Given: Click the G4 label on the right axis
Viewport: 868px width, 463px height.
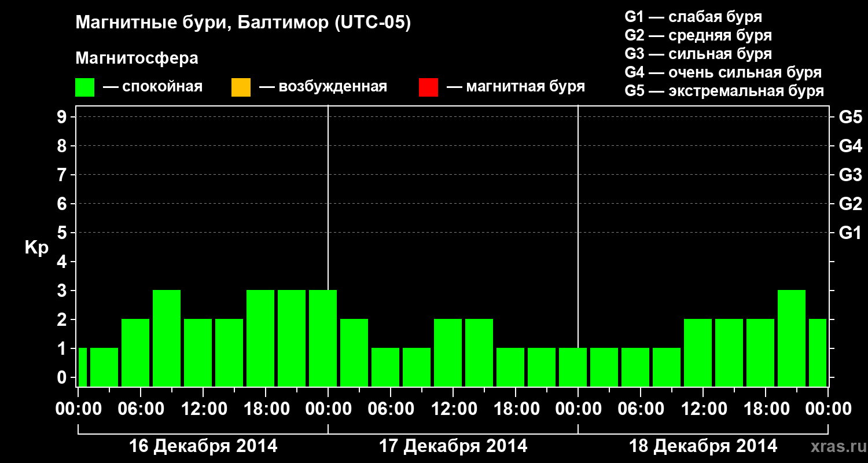Looking at the screenshot, I should click(x=850, y=146).
